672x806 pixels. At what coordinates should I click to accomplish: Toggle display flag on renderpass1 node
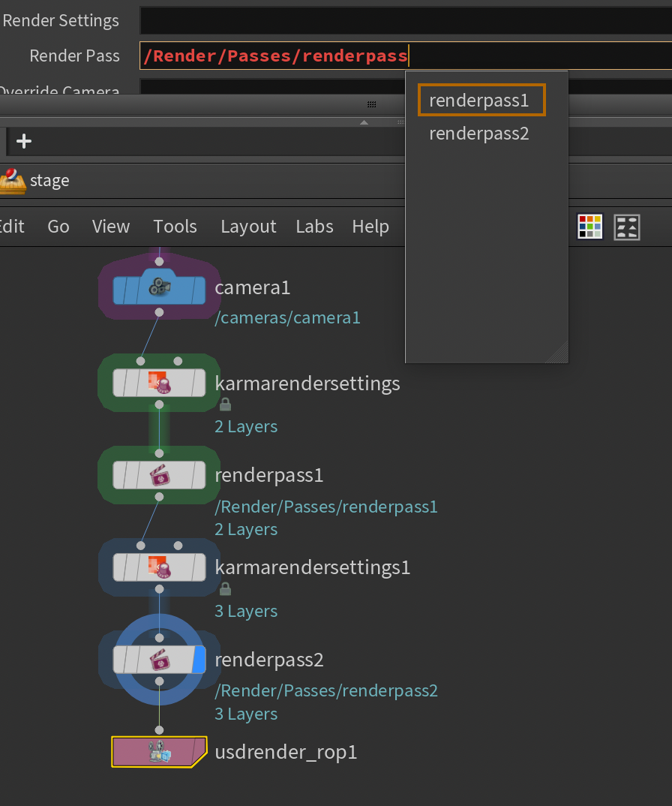(199, 475)
